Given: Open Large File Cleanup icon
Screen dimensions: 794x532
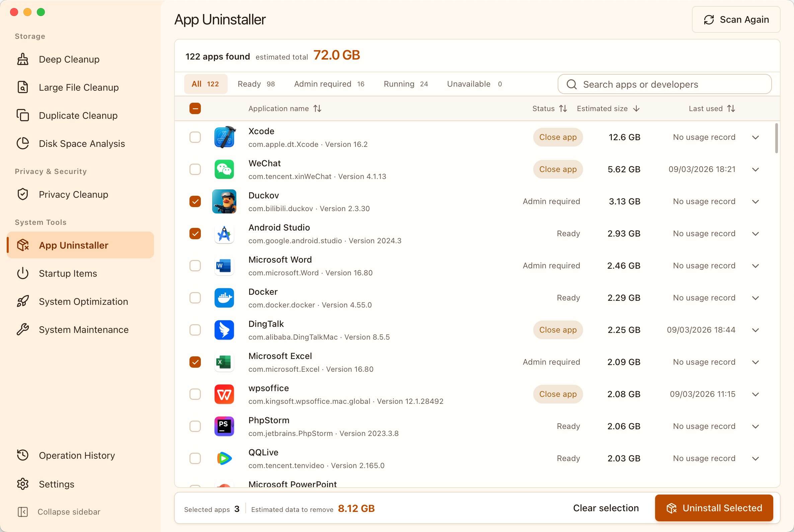Looking at the screenshot, I should pyautogui.click(x=23, y=88).
